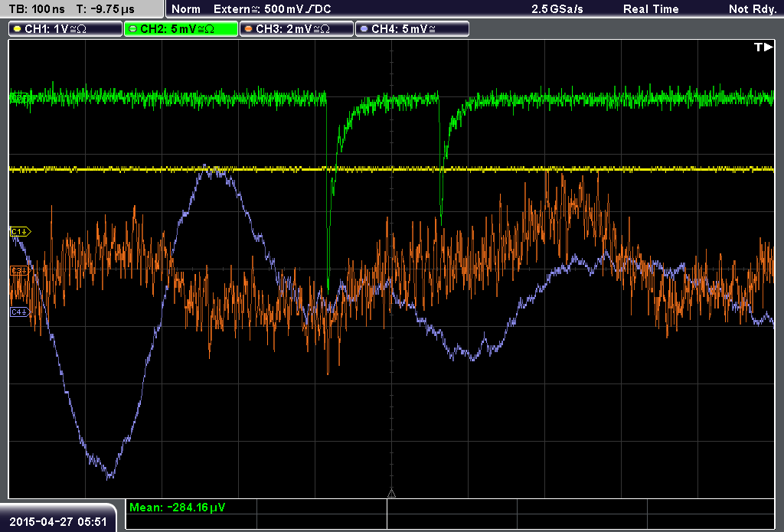Click the 2.5 GSa/s sample rate

pos(557,9)
